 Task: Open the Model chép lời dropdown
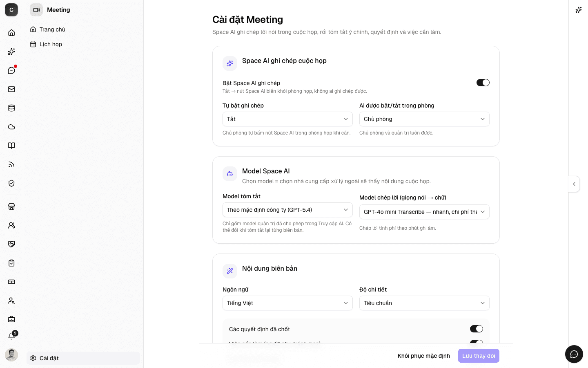click(x=424, y=212)
